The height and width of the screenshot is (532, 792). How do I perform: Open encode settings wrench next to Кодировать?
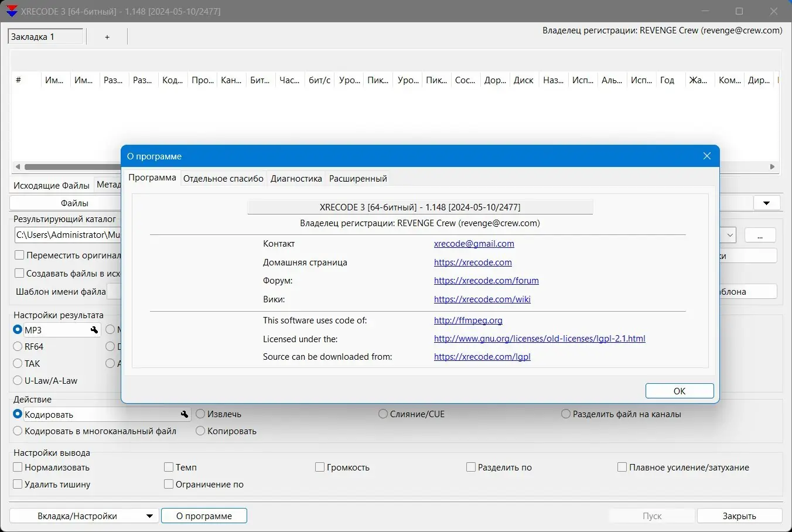pos(185,415)
